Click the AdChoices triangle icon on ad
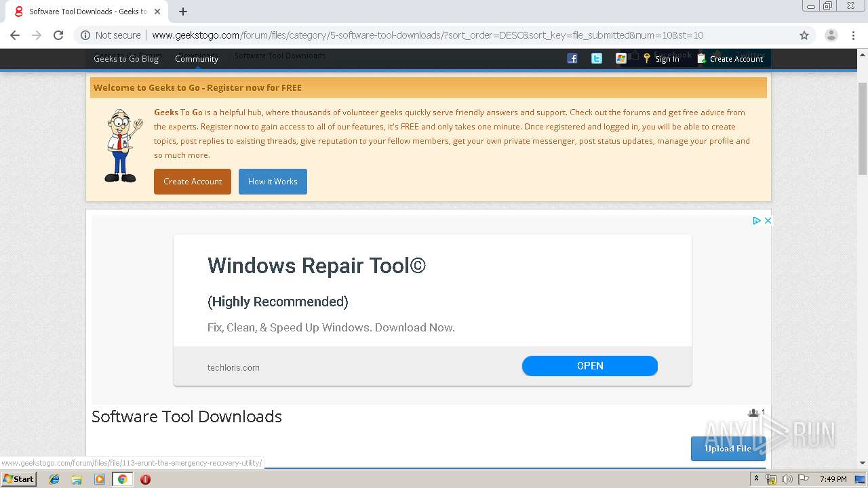 tap(757, 220)
